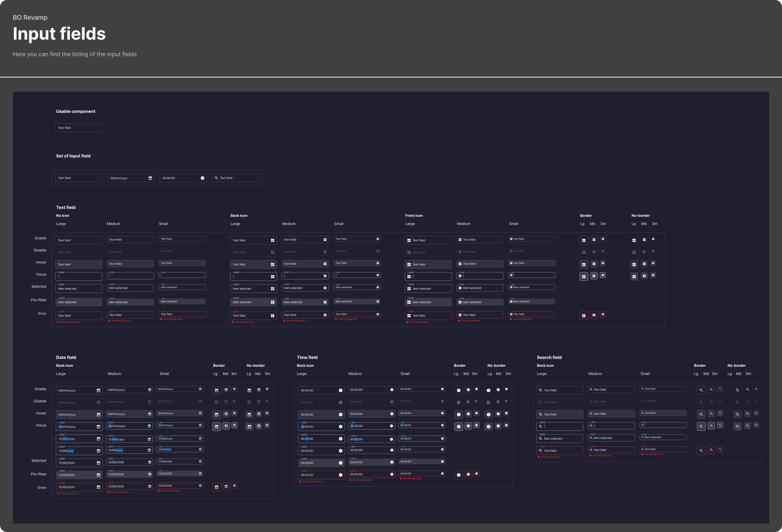This screenshot has width=782, height=532.
Task: Click the Input fields page heading
Action: (59, 34)
